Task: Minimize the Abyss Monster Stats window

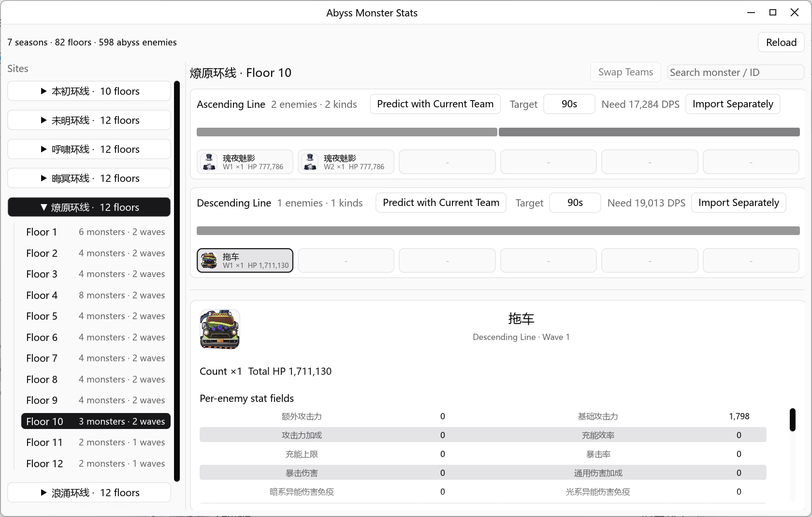Action: [x=751, y=13]
